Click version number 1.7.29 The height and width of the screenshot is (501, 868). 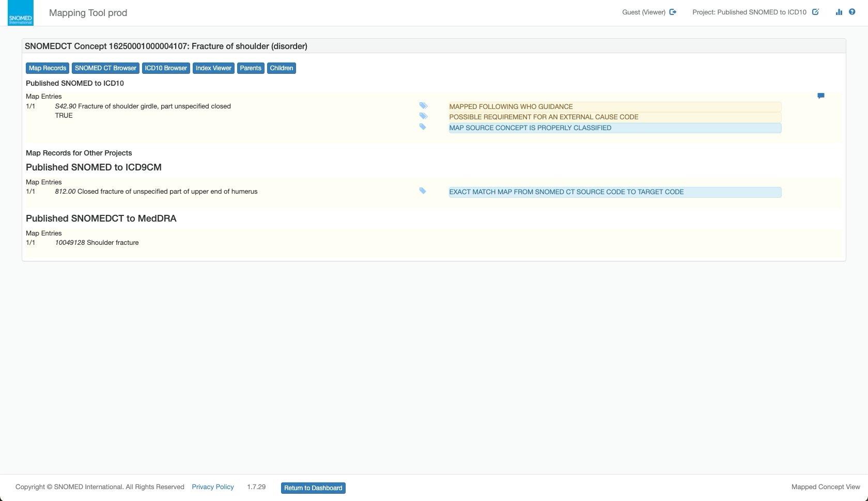pos(256,487)
